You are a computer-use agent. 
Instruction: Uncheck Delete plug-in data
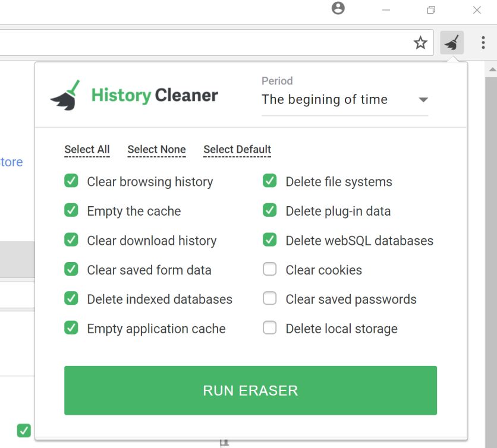269,211
